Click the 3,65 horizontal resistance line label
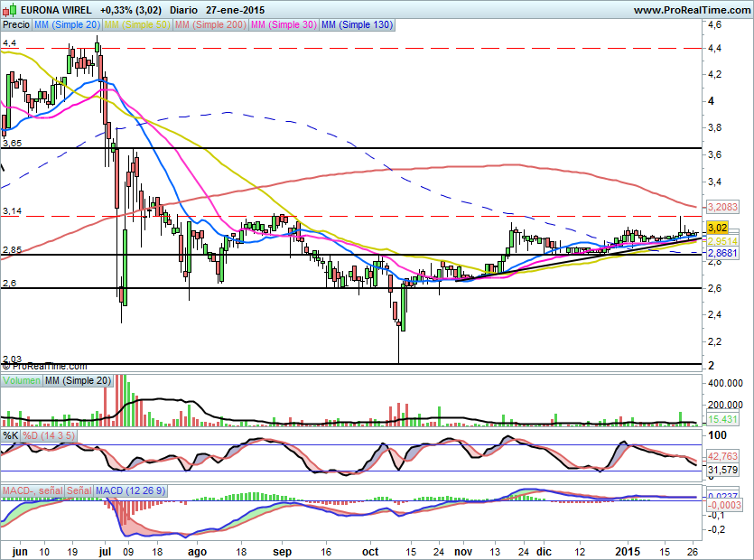The width and height of the screenshot is (754, 560). (x=13, y=143)
